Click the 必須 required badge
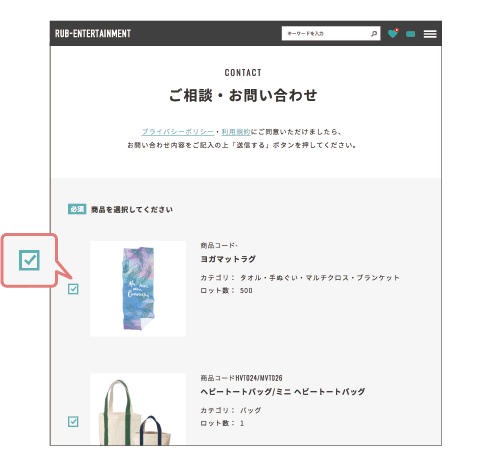The width and height of the screenshot is (492, 465). pyautogui.click(x=77, y=209)
